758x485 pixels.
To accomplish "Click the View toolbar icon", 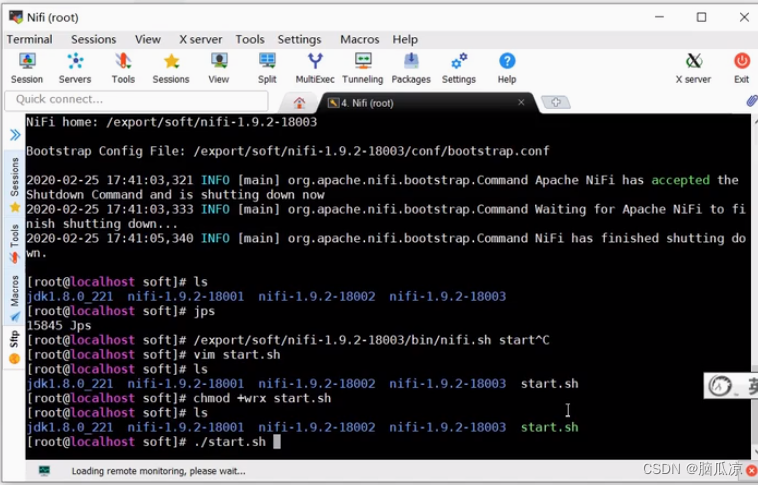I will [219, 68].
